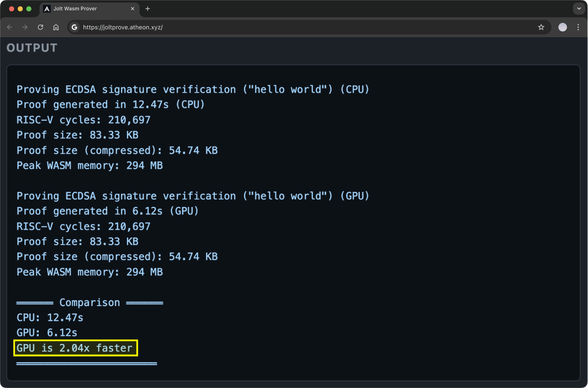The width and height of the screenshot is (588, 388).
Task: Open the browser three-dot menu
Action: pyautogui.click(x=578, y=27)
